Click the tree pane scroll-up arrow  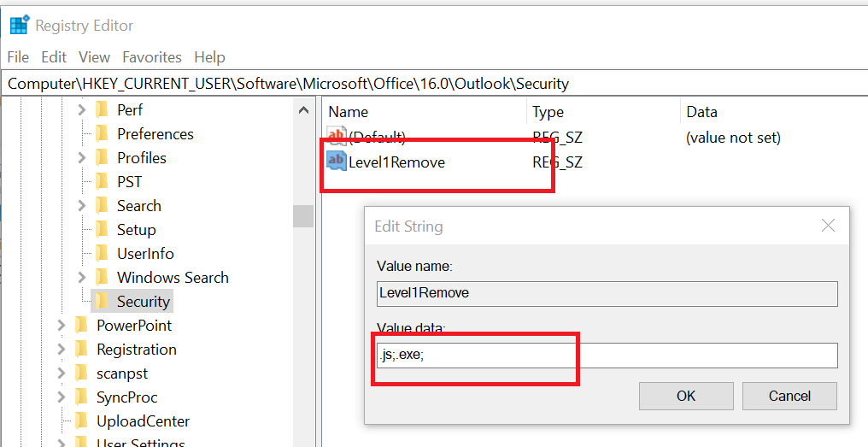(303, 110)
